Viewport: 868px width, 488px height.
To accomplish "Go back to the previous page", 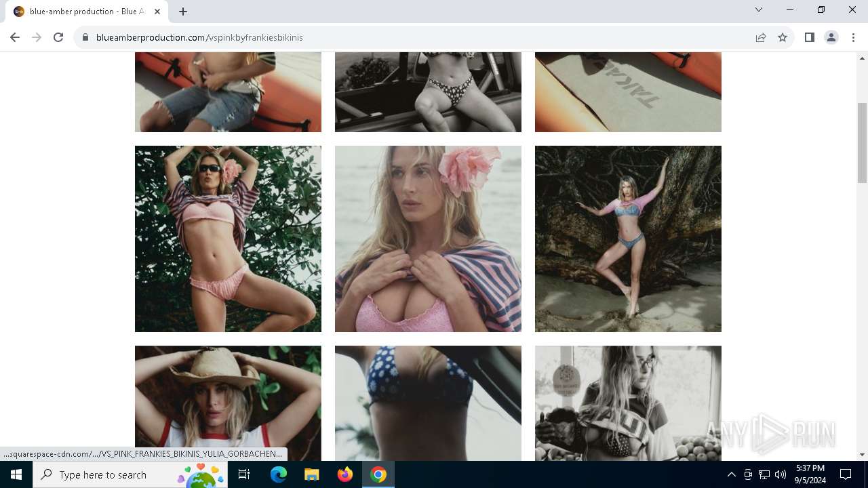I will tap(15, 37).
